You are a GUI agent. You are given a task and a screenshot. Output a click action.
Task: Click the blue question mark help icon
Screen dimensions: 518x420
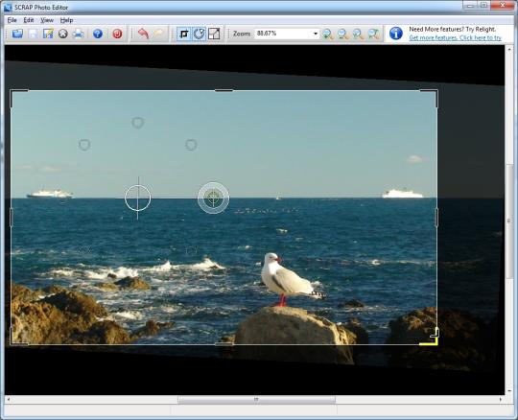[x=98, y=34]
